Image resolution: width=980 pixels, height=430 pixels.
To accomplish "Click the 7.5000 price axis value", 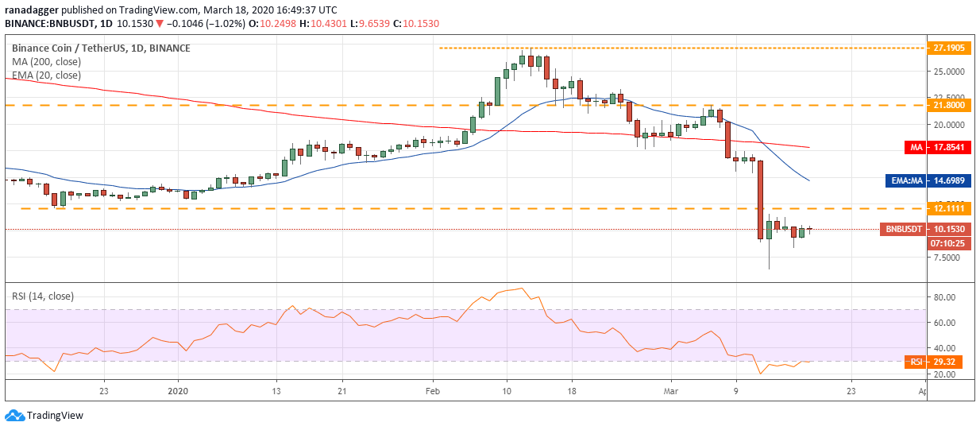I will click(x=947, y=258).
